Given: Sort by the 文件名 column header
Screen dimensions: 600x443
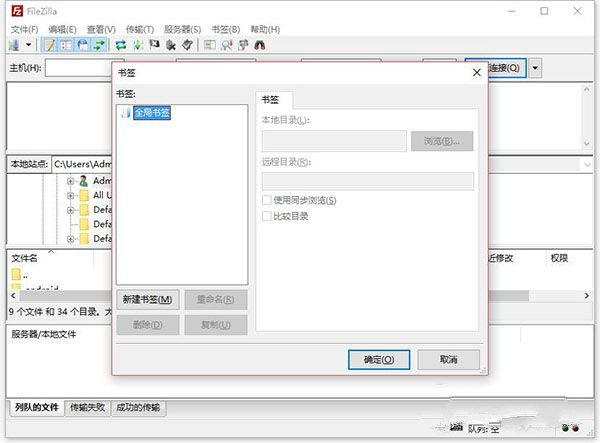Looking at the screenshot, I should coord(24,258).
